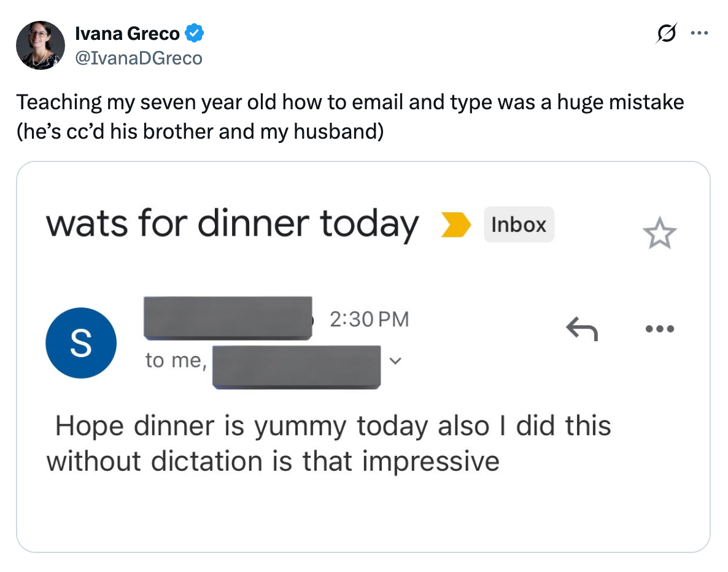Unstar the message using the star outline
The image size is (728, 572).
coord(659,232)
